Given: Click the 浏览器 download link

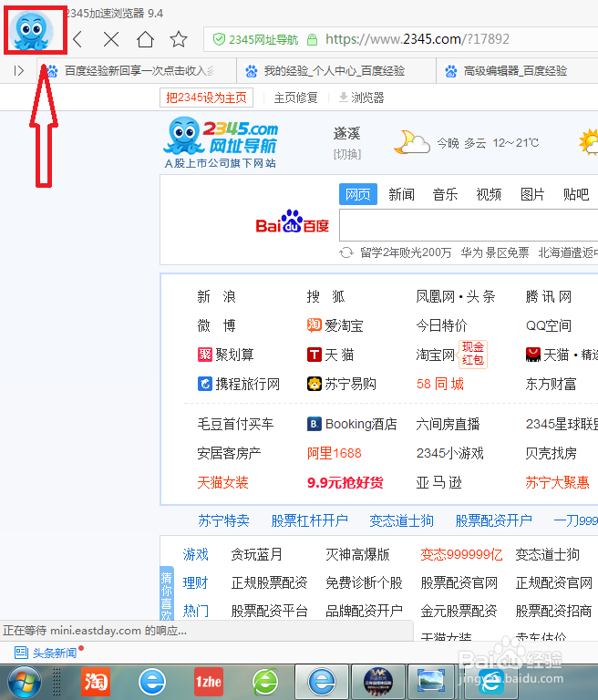Looking at the screenshot, I should pos(362,98).
